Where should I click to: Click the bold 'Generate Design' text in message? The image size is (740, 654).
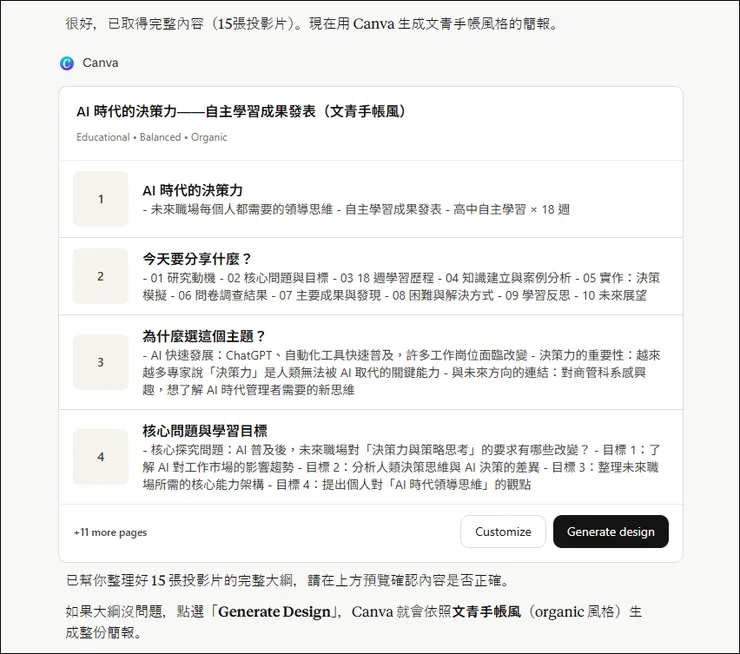tap(274, 612)
